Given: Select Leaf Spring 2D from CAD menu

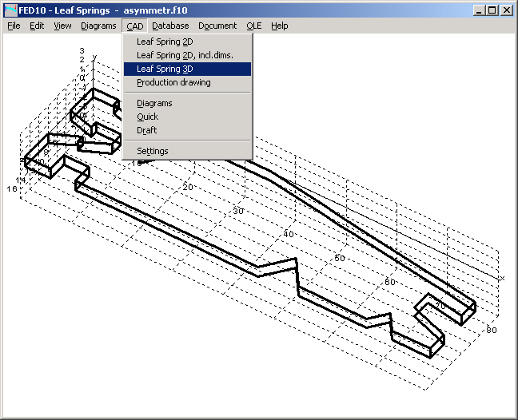Looking at the screenshot, I should [x=165, y=42].
